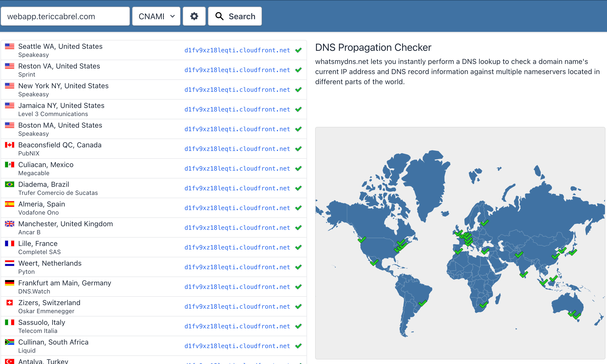Click the magnifying glass icon on Search
Image resolution: width=607 pixels, height=364 pixels.
[x=219, y=16]
